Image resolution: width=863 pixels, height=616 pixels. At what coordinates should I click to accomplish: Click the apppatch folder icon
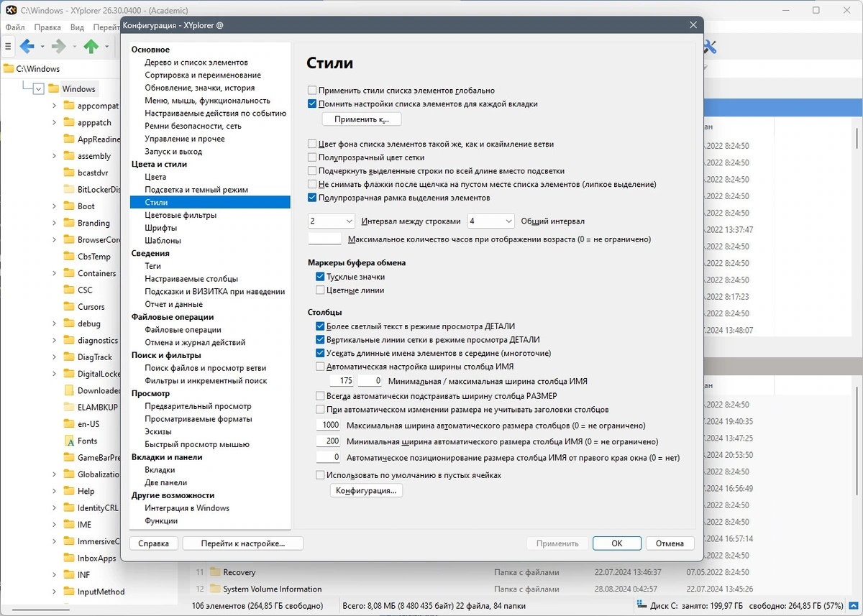click(x=69, y=122)
